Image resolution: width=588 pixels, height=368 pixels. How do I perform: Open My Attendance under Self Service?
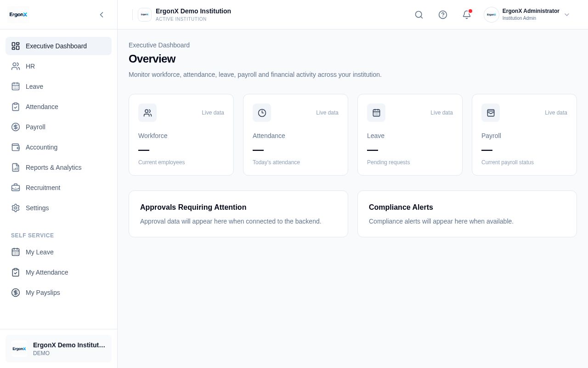tap(58, 272)
